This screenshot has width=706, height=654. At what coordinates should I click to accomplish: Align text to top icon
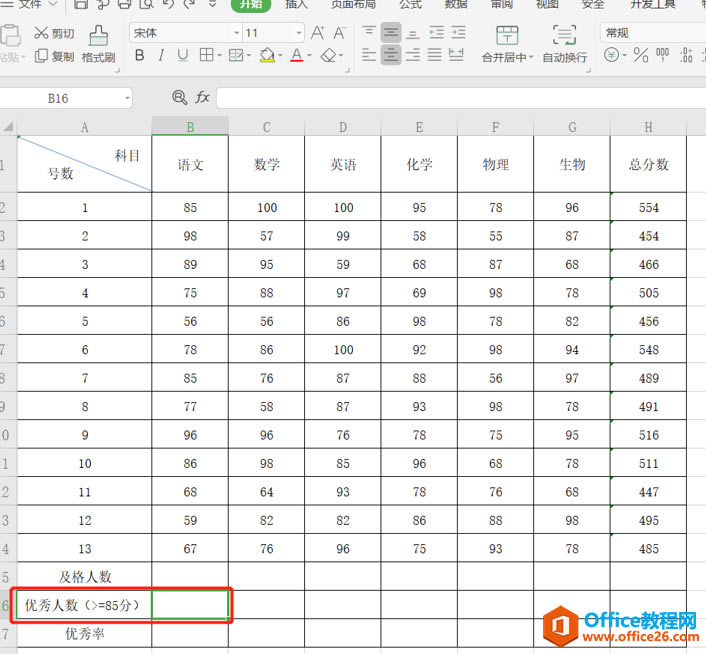[x=369, y=32]
